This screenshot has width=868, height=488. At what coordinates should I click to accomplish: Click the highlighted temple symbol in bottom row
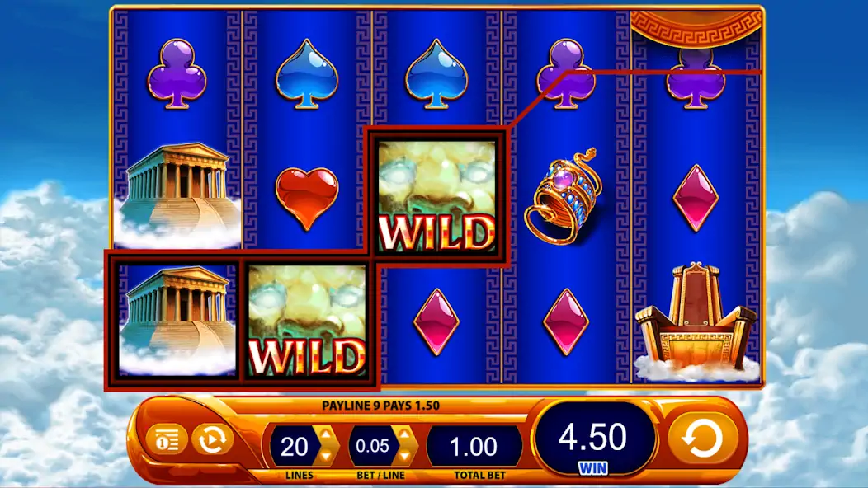177,321
